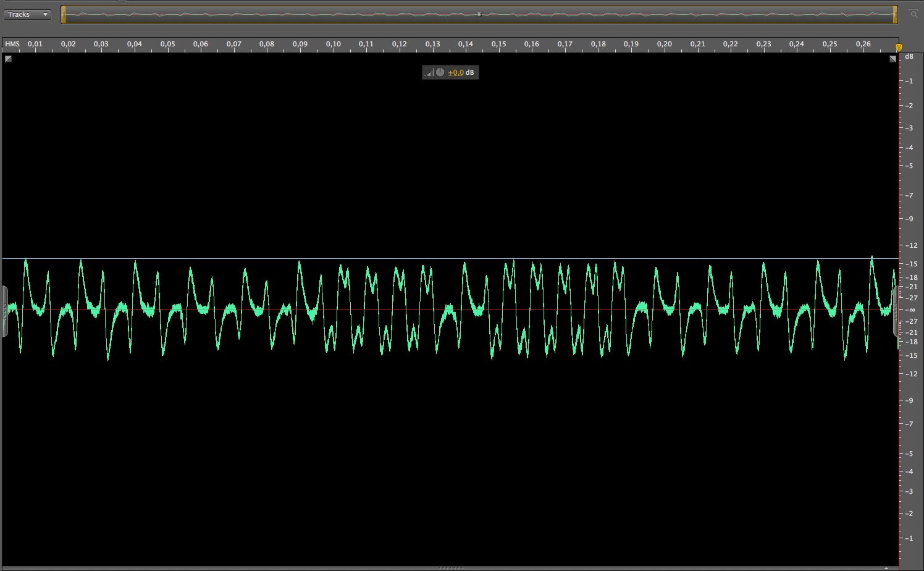The width and height of the screenshot is (924, 571).
Task: Click the HUD volume knob
Action: [x=440, y=72]
